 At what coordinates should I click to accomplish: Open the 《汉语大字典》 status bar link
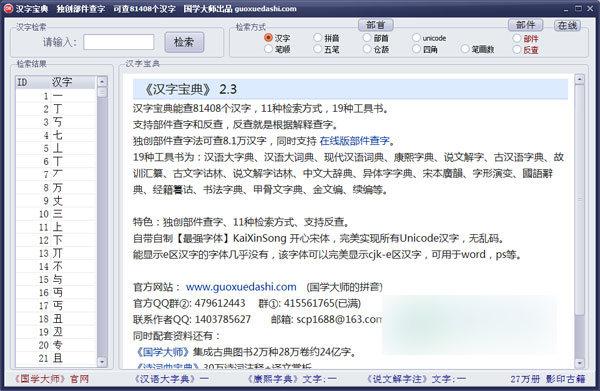tap(171, 379)
